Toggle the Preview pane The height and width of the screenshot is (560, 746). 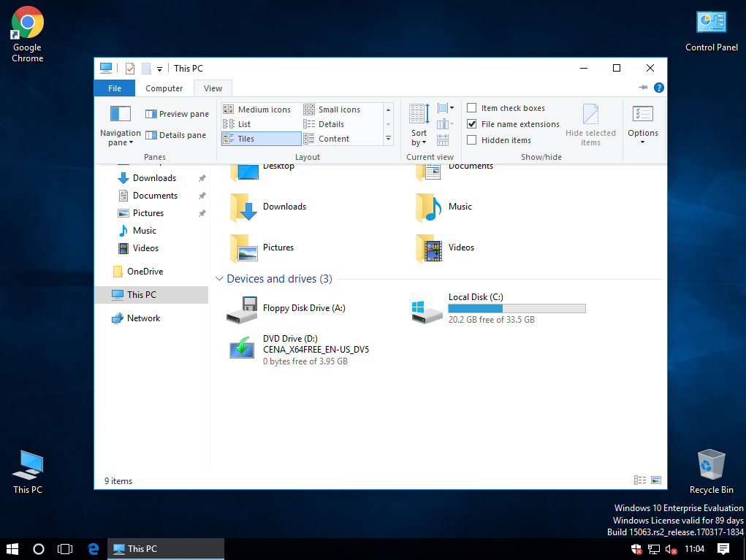click(177, 113)
